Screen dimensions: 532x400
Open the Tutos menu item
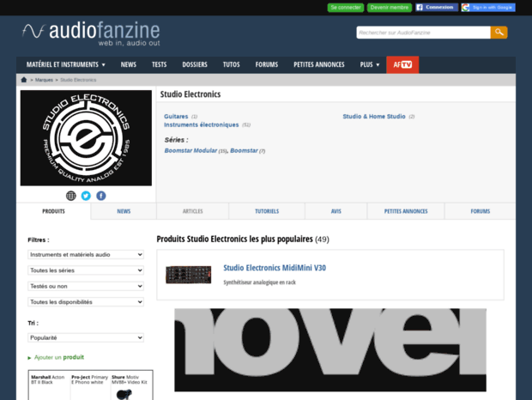click(x=231, y=64)
